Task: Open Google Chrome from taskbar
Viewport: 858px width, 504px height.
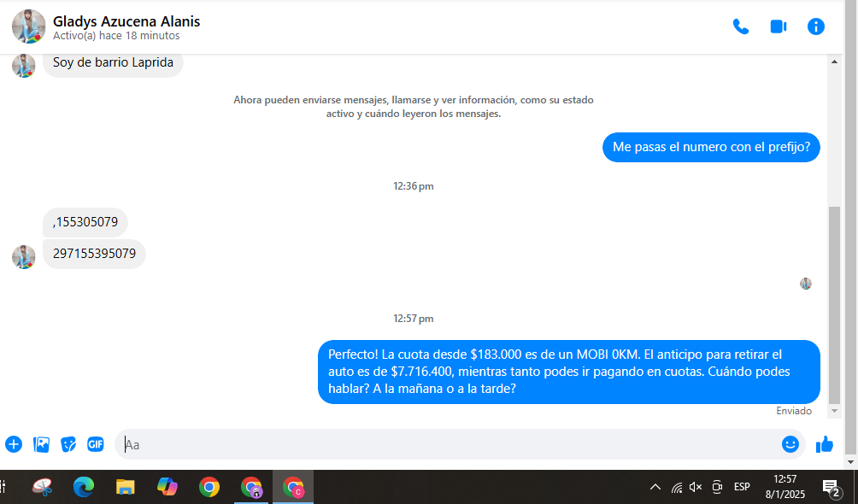Action: pyautogui.click(x=209, y=487)
